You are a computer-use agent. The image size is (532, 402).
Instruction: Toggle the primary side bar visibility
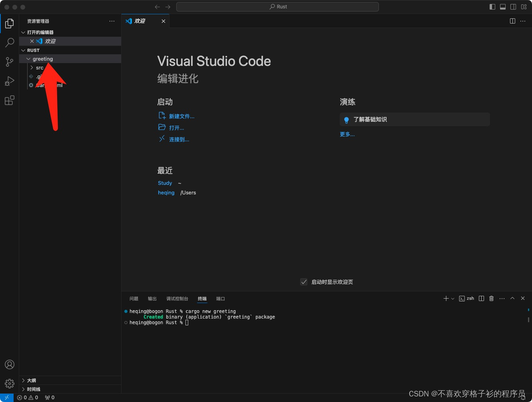point(492,7)
